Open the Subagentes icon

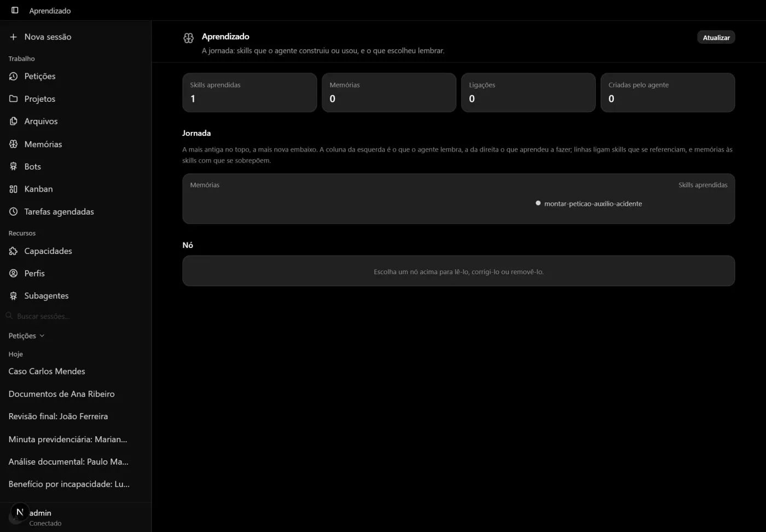click(x=13, y=296)
